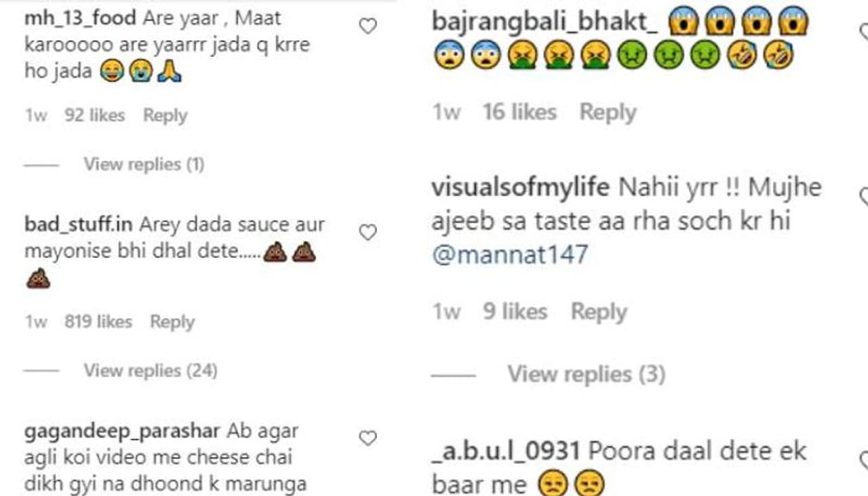Open gagandeep_parashar profile username
The height and width of the screenshot is (496, 868).
tap(122, 431)
